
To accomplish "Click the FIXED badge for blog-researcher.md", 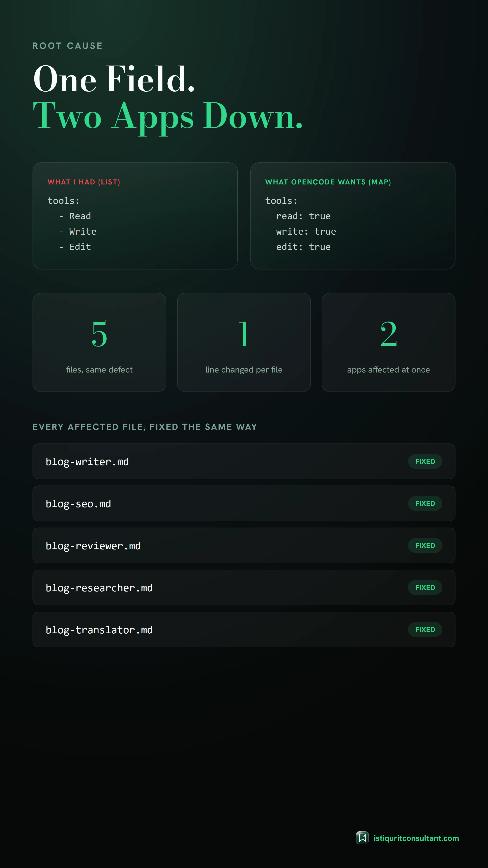I will (425, 588).
